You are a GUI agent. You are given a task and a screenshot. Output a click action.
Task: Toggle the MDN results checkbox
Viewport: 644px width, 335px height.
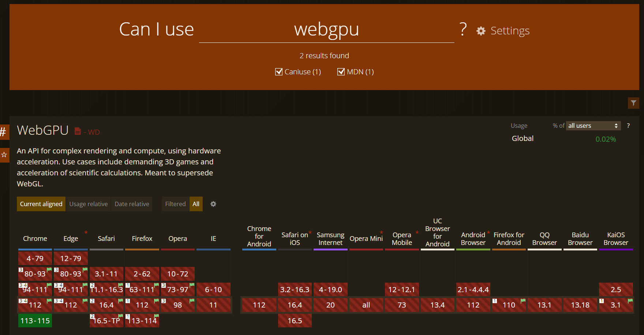pyautogui.click(x=341, y=72)
